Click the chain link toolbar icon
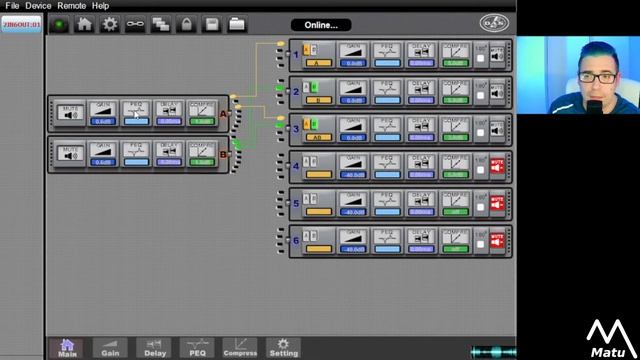This screenshot has width=640, height=360. coord(135,24)
